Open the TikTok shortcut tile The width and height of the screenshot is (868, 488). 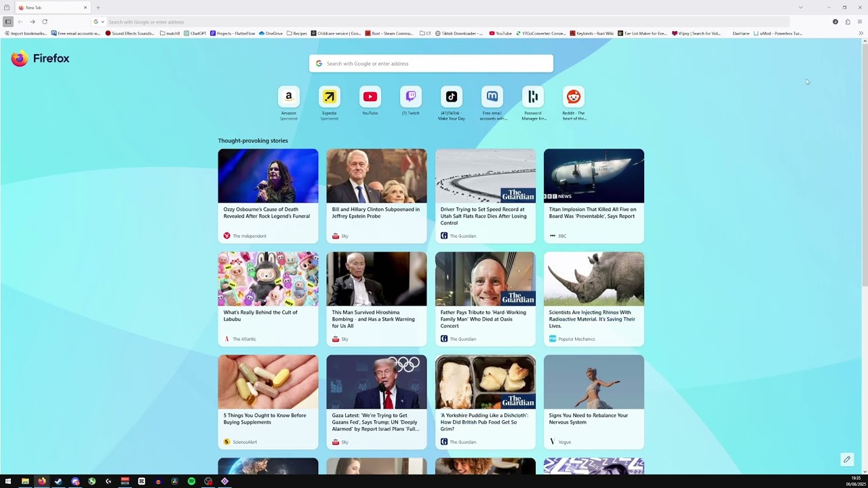[x=451, y=97]
